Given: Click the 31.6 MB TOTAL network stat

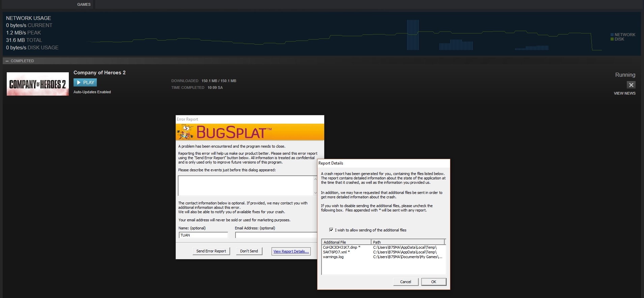Looking at the screenshot, I should [24, 40].
